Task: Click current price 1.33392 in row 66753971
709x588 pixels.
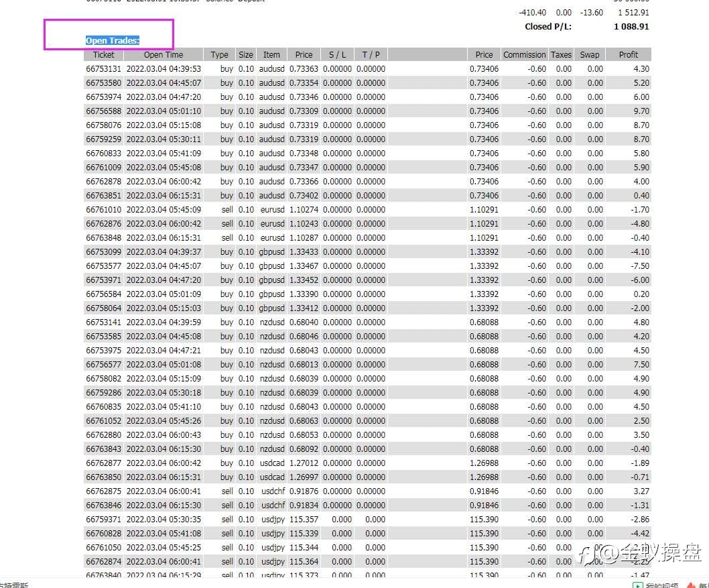Action: click(x=484, y=280)
